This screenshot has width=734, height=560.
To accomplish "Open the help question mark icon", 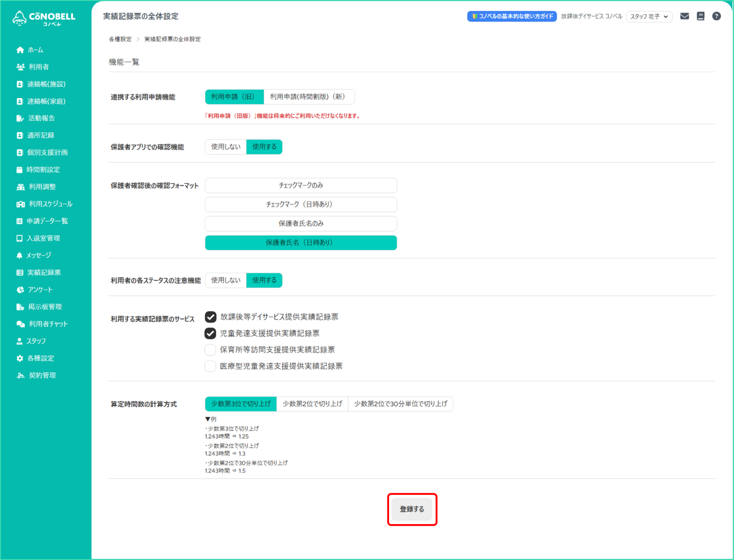I will point(716,16).
